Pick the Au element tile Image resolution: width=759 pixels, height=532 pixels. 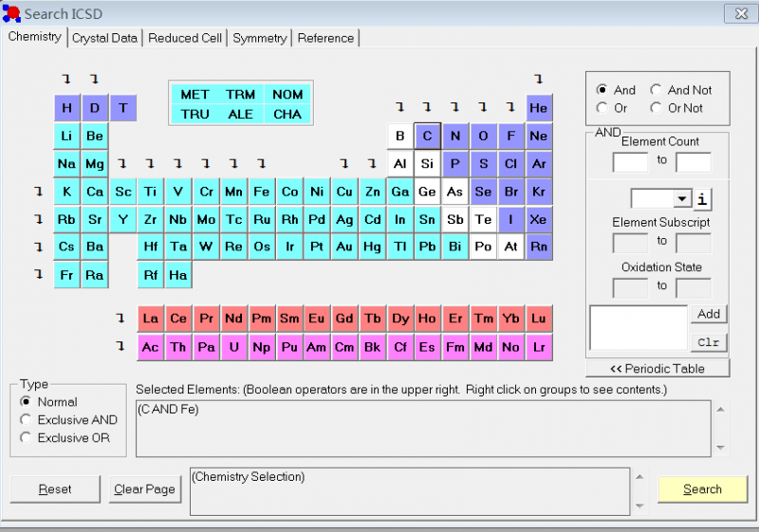[344, 247]
